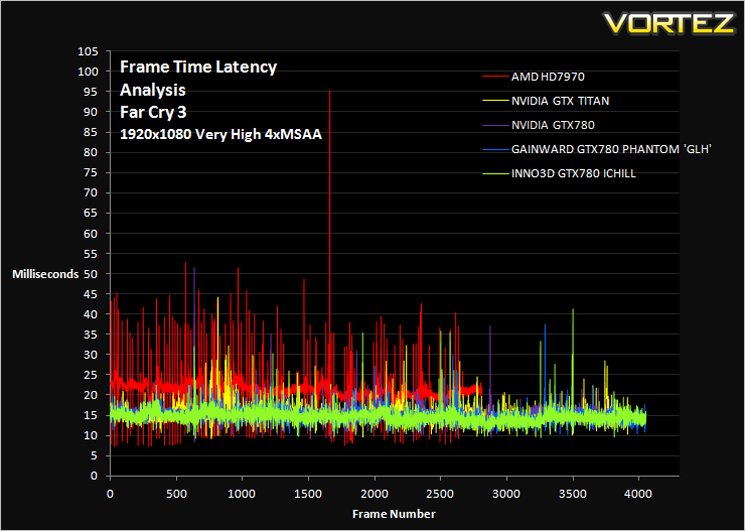Viewport: 745px width, 531px height.
Task: Click the 500 x-axis value
Action: coord(176,493)
